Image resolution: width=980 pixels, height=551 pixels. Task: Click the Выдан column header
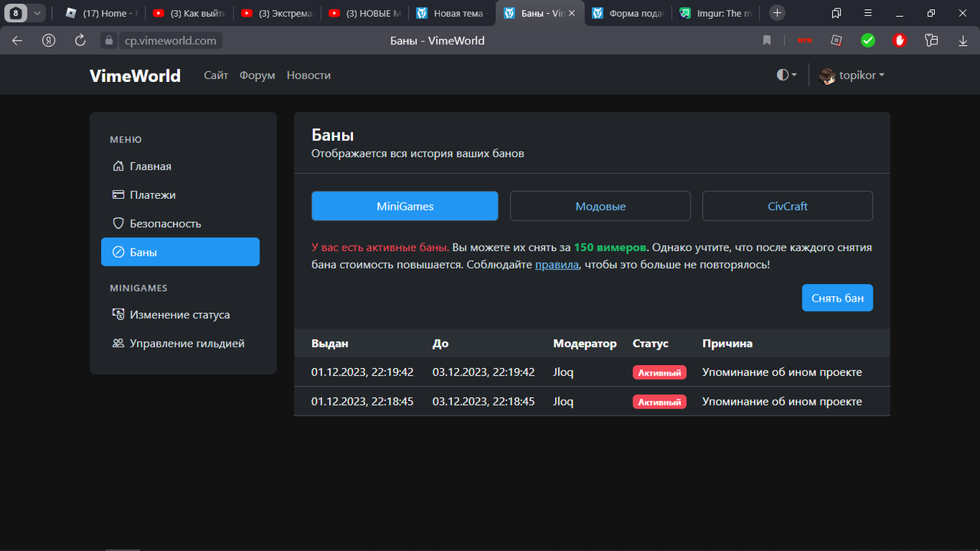pyautogui.click(x=330, y=344)
